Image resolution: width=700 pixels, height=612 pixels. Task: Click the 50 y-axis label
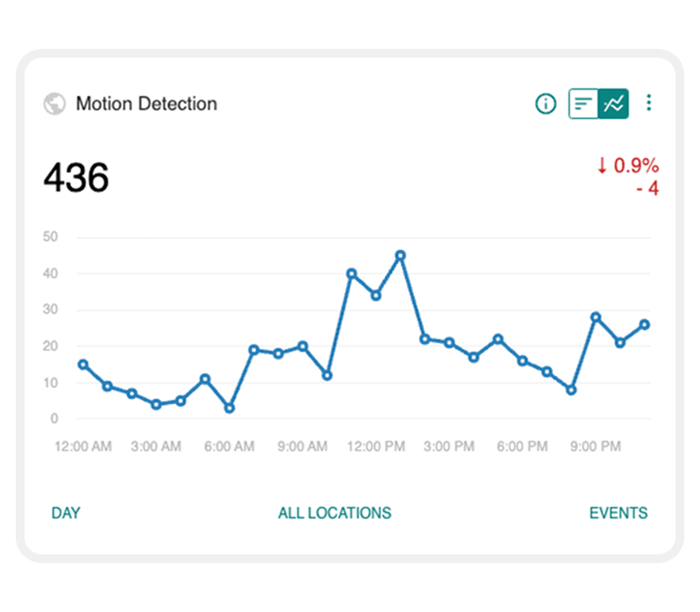pos(51,236)
